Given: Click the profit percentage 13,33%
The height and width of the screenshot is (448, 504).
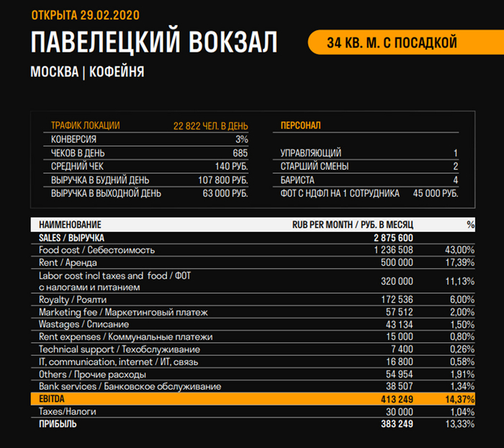Looking at the screenshot, I should pyautogui.click(x=460, y=424).
